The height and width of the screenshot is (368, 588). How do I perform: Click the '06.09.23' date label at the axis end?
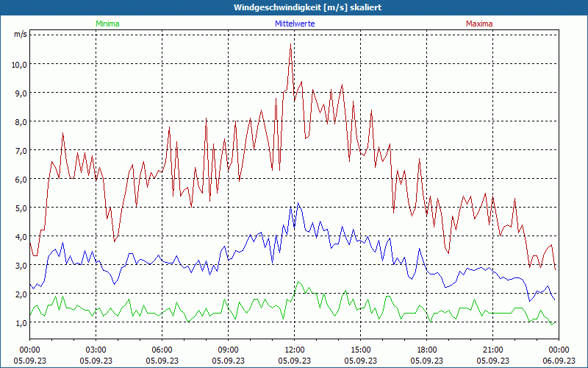click(559, 361)
